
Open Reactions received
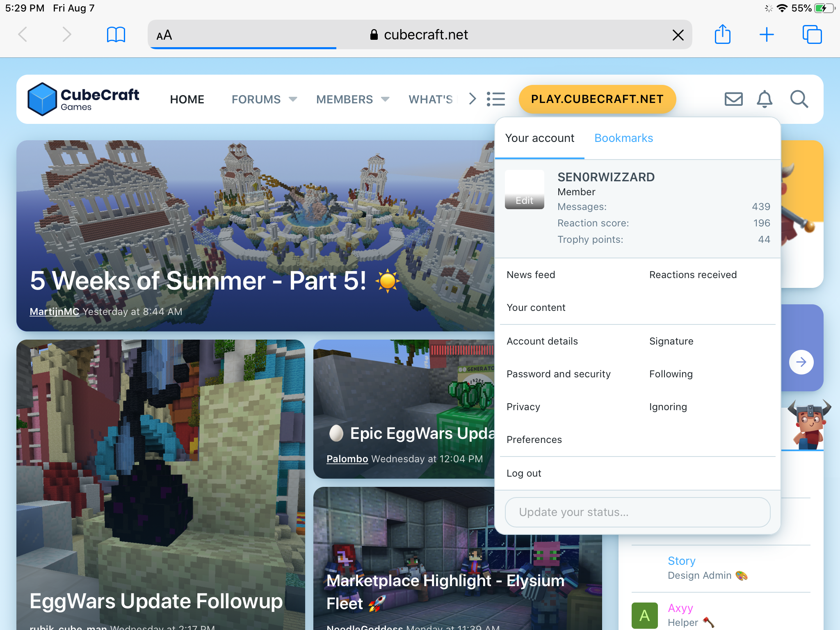coord(693,275)
